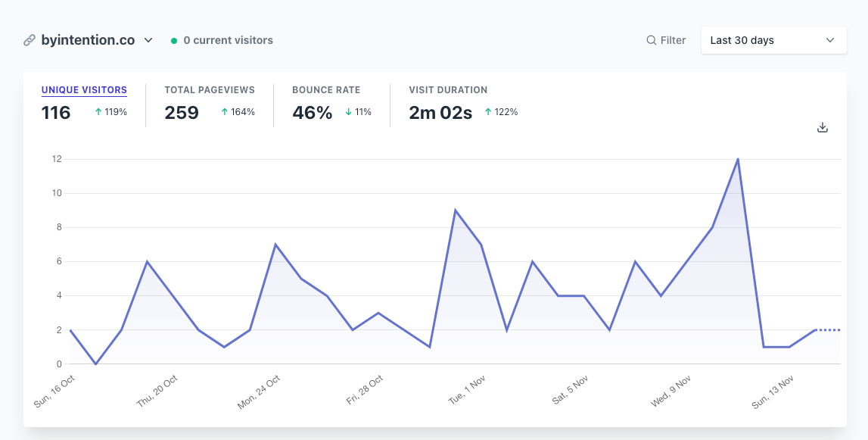Download the chart data with export icon
Viewport: 868px width, 440px height.
[823, 127]
